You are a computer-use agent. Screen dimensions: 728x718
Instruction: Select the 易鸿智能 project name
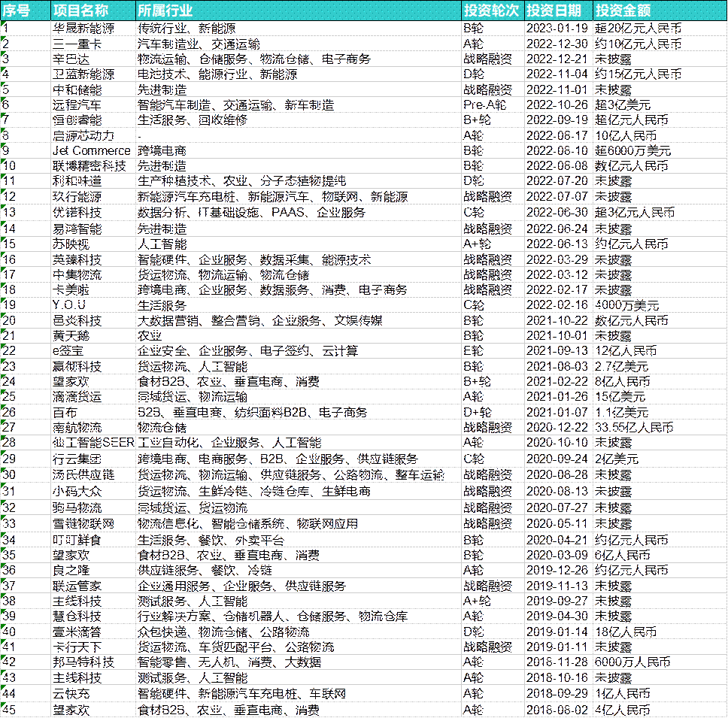77,229
